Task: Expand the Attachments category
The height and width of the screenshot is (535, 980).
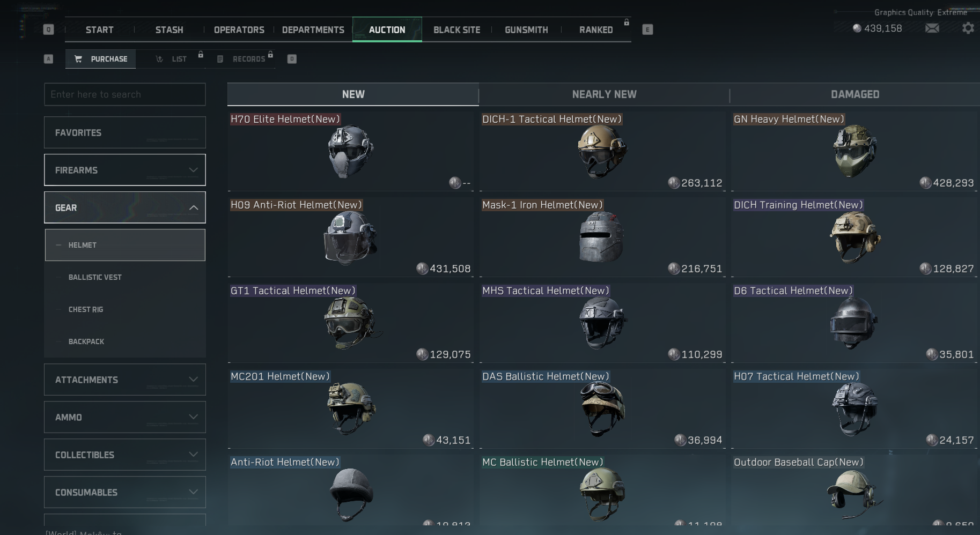Action: pyautogui.click(x=193, y=380)
